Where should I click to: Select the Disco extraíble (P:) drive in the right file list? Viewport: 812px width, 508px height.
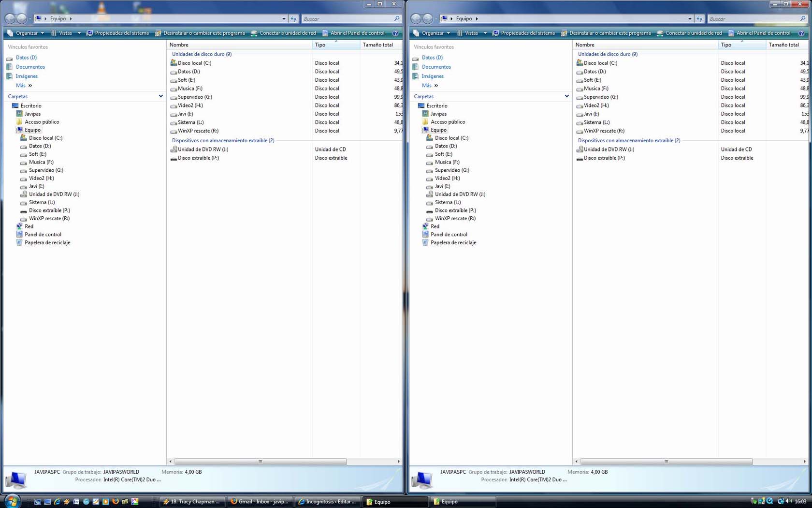[604, 158]
